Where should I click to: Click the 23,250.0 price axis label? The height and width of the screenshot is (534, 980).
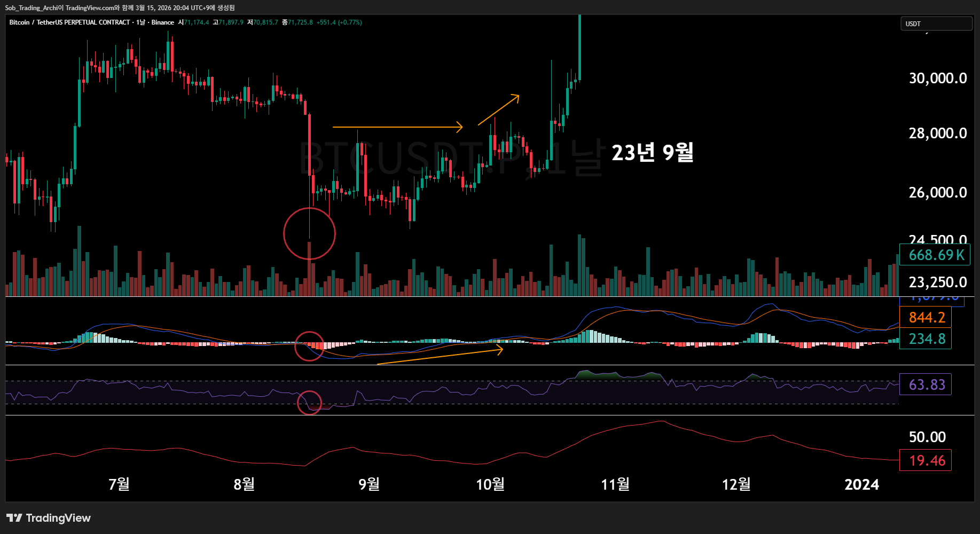tap(938, 282)
